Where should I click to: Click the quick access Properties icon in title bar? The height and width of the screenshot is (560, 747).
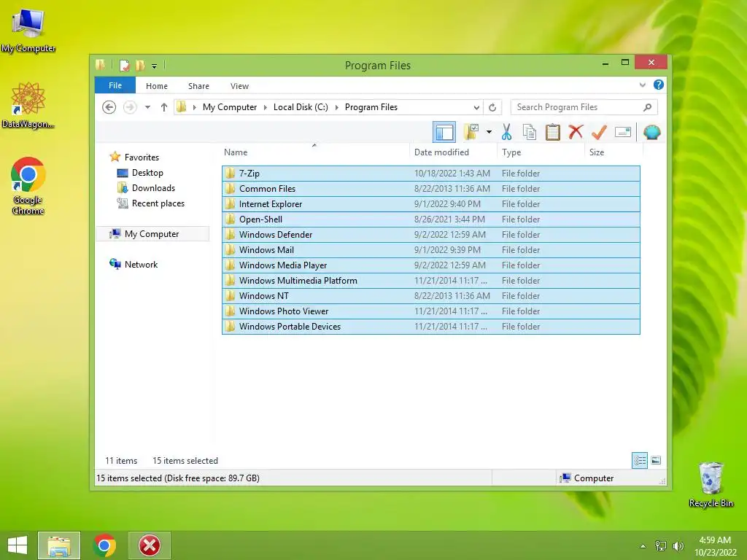124,65
